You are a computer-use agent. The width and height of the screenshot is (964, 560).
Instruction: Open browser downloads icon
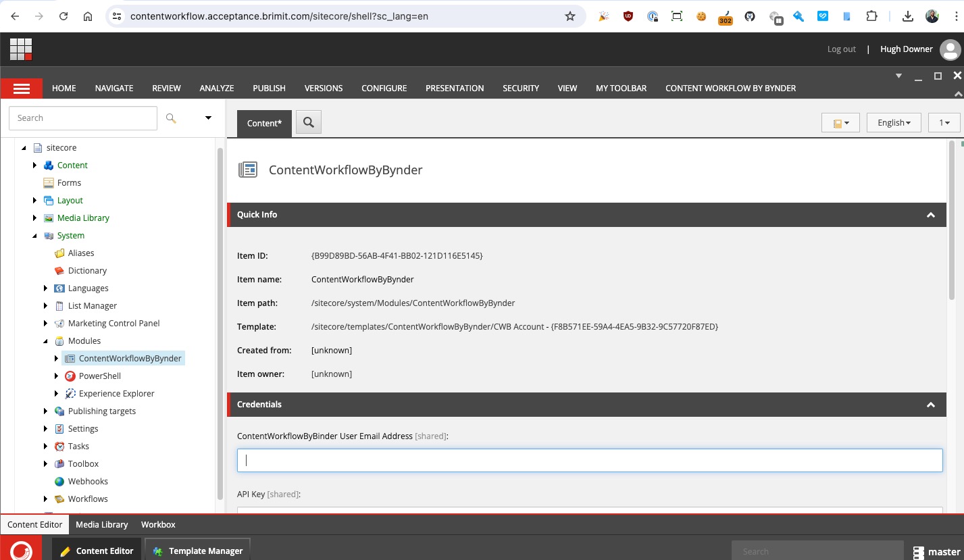point(909,16)
